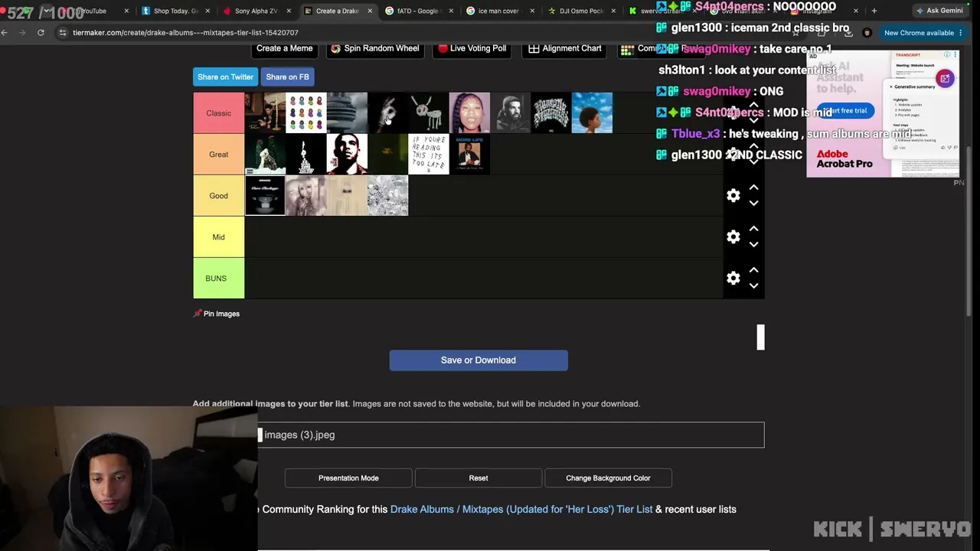The width and height of the screenshot is (980, 551).
Task: Click Save or Download button
Action: coord(479,360)
